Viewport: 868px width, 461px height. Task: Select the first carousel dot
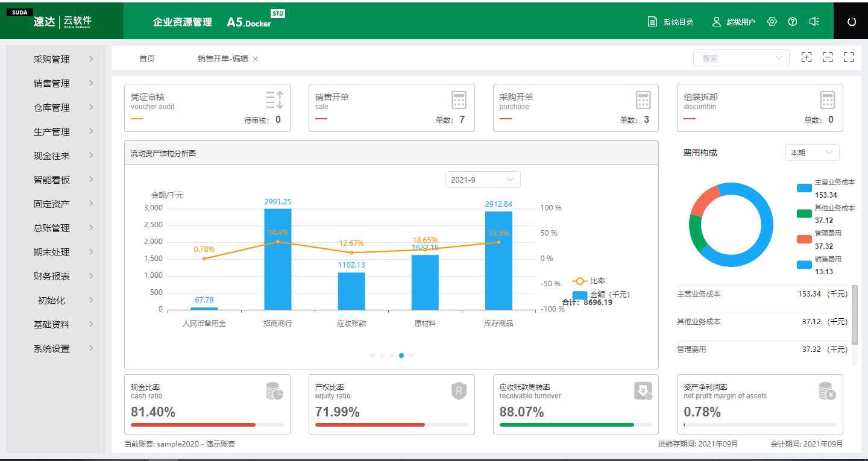click(373, 356)
